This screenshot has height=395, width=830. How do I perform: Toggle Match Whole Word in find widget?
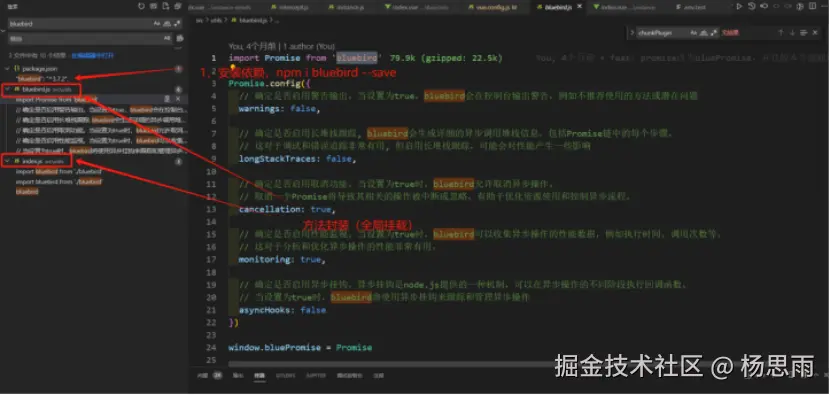(703, 33)
